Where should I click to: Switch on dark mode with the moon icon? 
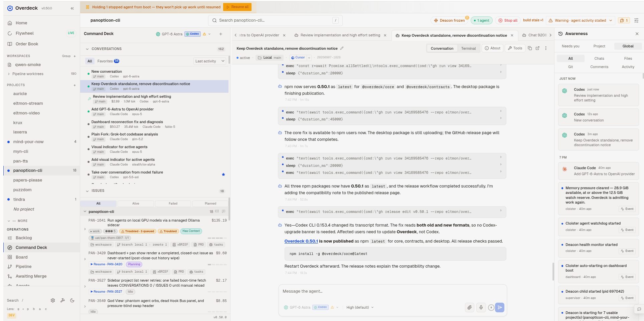(72, 300)
